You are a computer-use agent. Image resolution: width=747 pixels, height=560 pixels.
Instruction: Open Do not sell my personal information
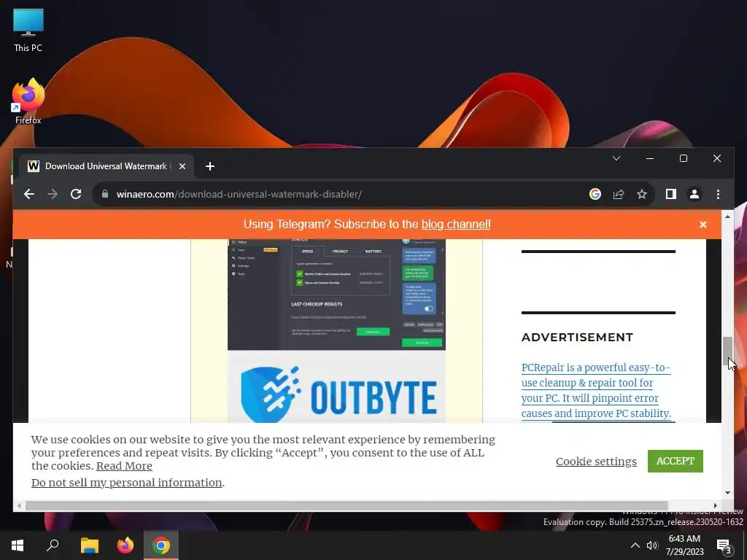click(x=127, y=483)
